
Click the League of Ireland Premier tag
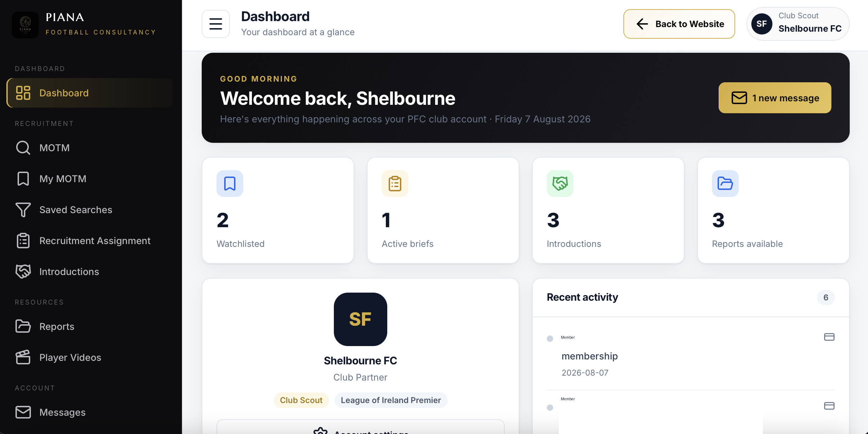[391, 400]
